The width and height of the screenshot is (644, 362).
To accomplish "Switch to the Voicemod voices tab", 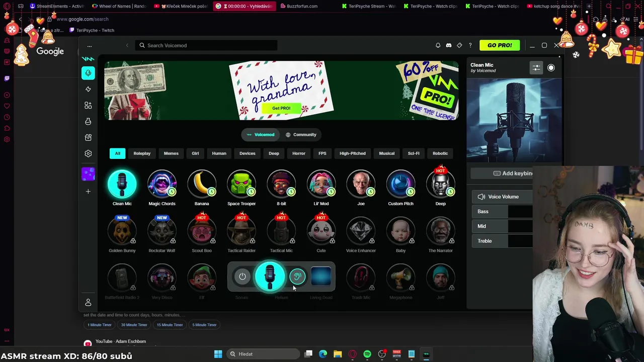I will 260,135.
